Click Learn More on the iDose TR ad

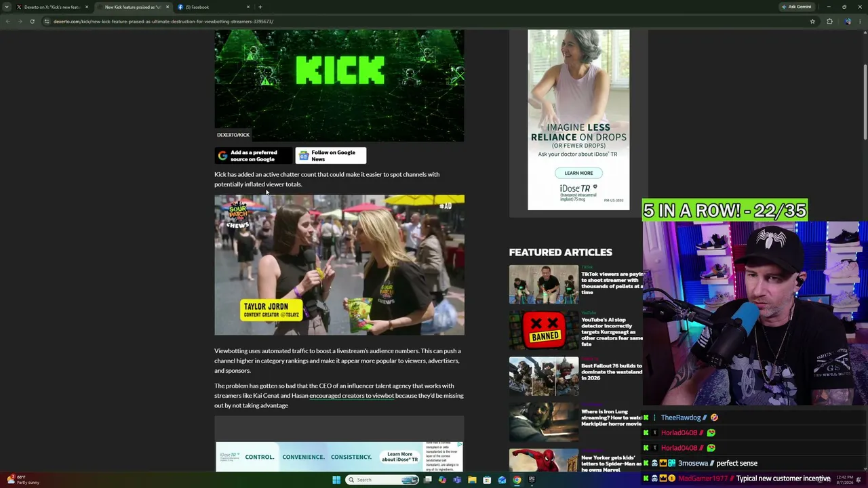pyautogui.click(x=578, y=173)
